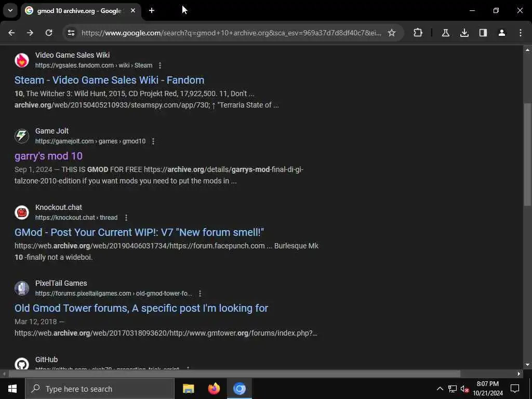Open Firefox from the taskbar
This screenshot has width=532, height=399.
pos(214,389)
